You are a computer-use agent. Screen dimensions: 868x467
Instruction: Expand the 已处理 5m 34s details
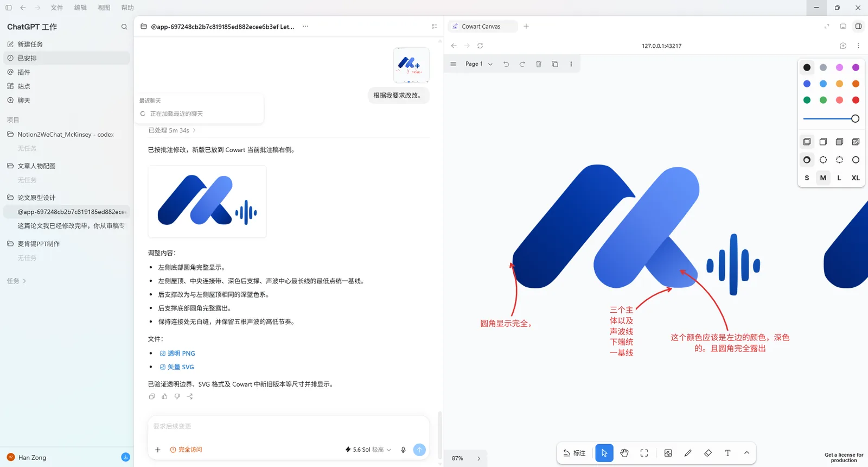click(172, 130)
